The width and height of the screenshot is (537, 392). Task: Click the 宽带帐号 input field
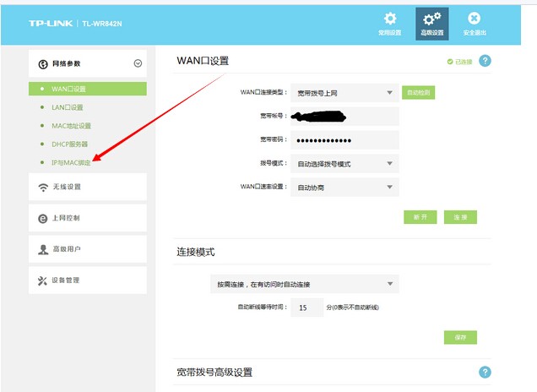(x=344, y=116)
